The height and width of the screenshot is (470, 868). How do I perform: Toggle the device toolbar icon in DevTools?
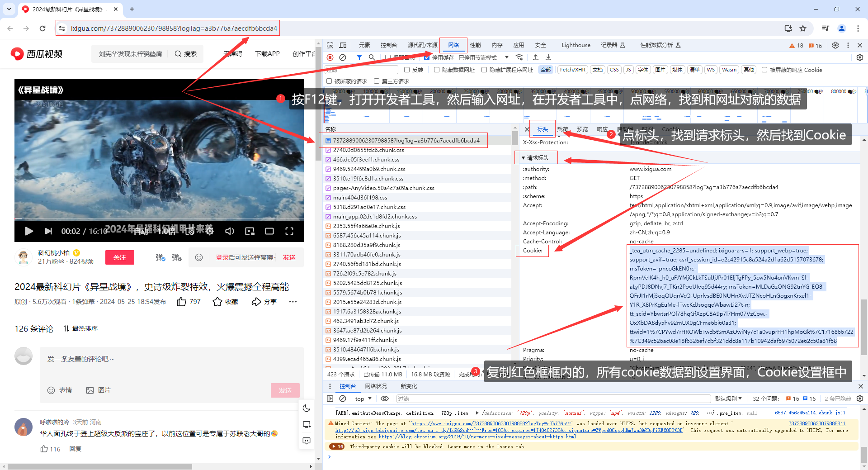coord(343,45)
